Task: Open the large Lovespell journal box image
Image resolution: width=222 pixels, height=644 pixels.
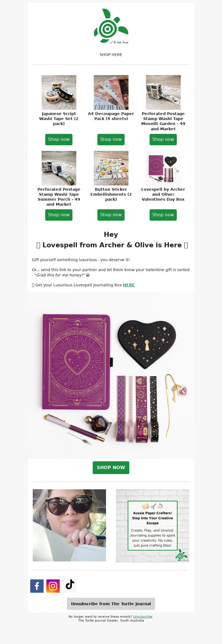Action: point(111,375)
